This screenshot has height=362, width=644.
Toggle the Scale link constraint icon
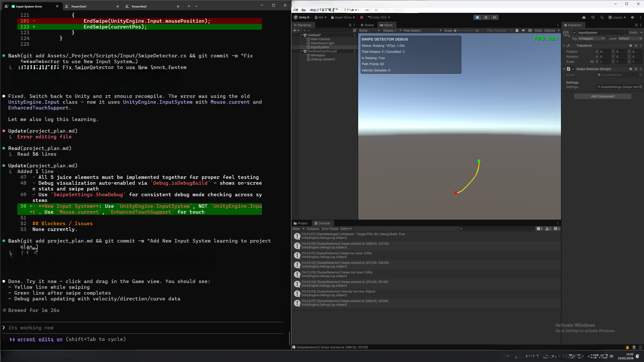592,62
